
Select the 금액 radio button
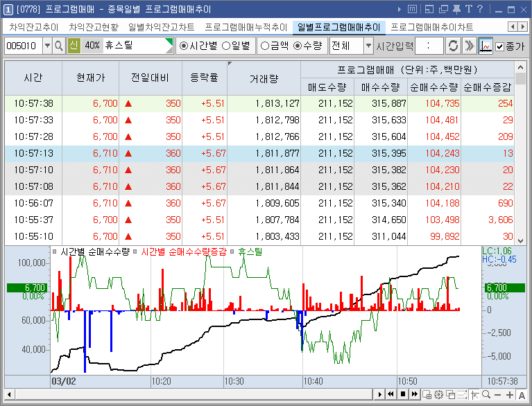pyautogui.click(x=266, y=46)
